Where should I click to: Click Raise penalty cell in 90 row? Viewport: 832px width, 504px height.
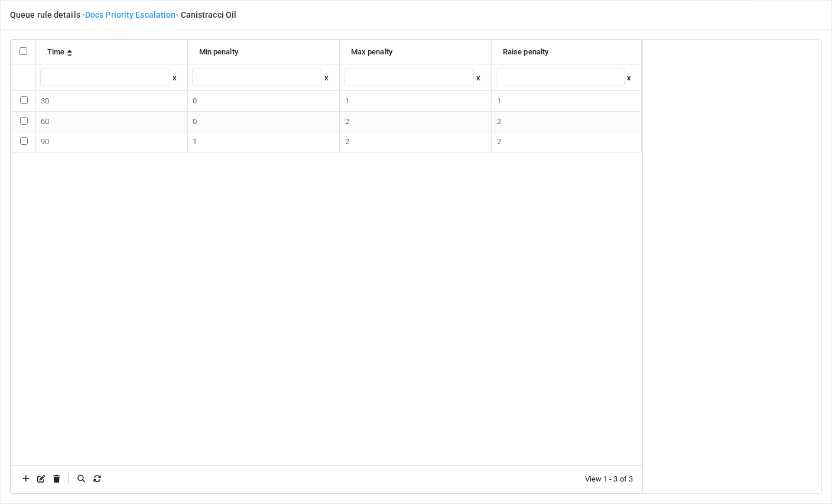[x=566, y=142]
